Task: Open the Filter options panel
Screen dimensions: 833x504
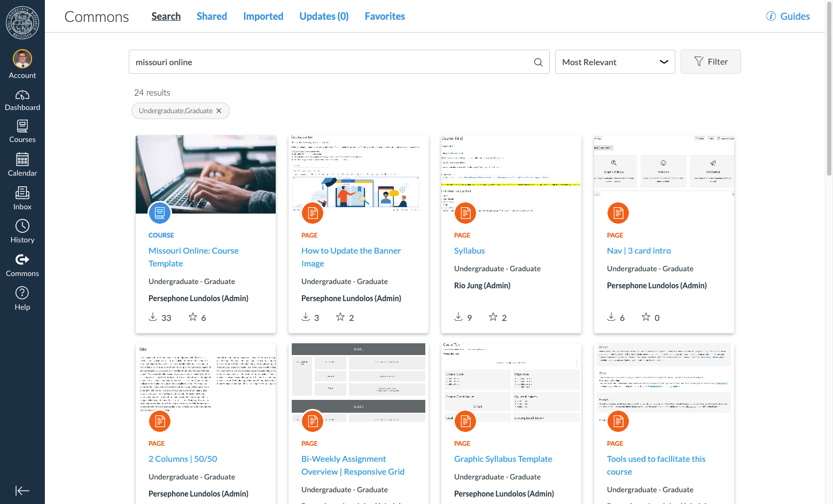Action: [x=710, y=62]
